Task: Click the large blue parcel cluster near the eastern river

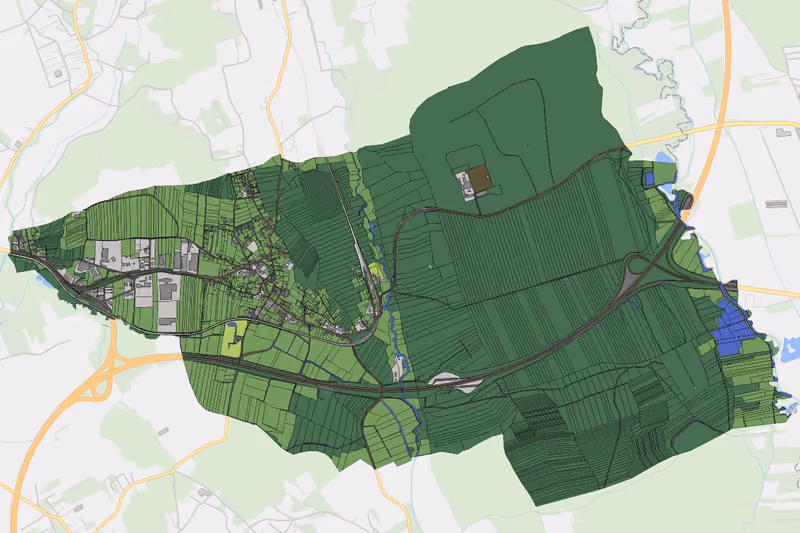Action: click(x=730, y=327)
